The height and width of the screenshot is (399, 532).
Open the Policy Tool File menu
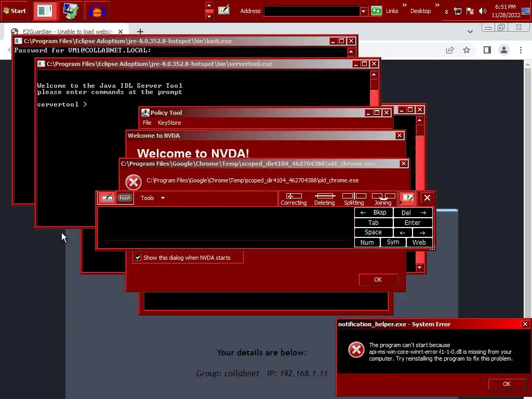click(147, 123)
